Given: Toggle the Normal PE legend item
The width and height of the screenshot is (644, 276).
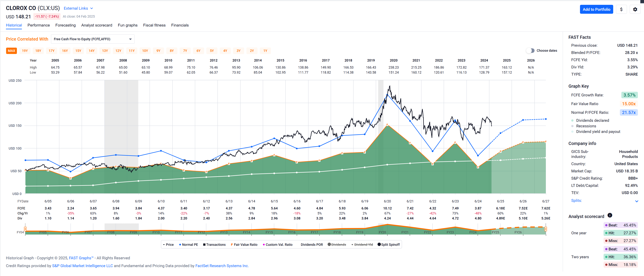Looking at the screenshot, I should click(188, 244).
